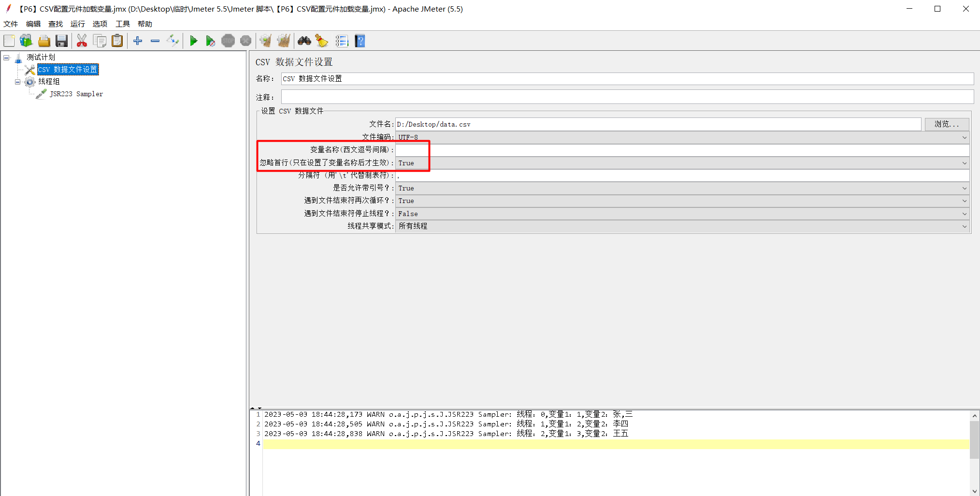Open the 运行 menu

click(x=78, y=24)
